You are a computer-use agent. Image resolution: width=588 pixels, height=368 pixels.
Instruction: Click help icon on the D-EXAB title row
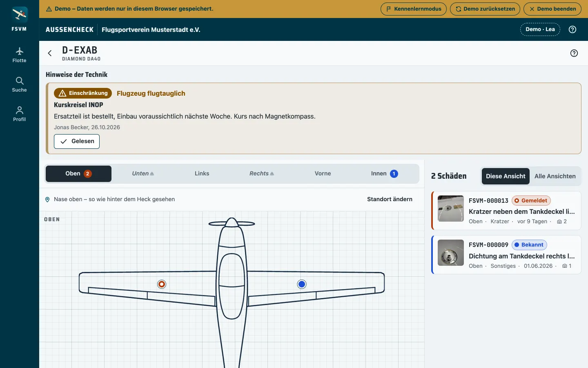pos(574,53)
